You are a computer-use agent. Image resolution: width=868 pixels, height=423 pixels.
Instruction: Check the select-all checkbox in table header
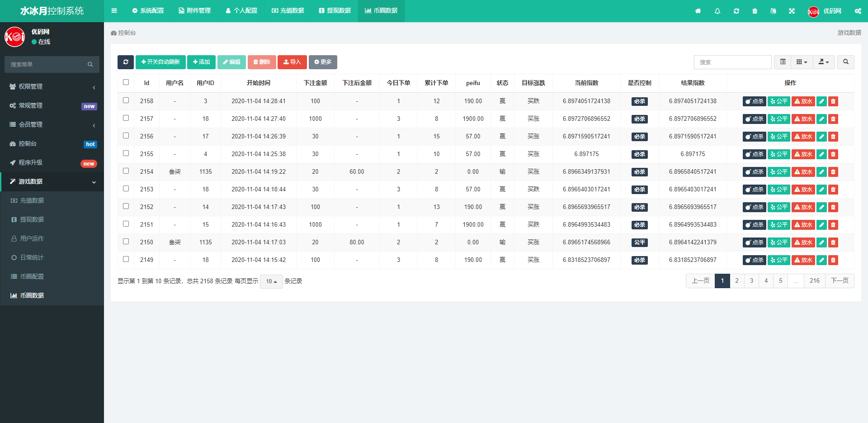(x=126, y=82)
